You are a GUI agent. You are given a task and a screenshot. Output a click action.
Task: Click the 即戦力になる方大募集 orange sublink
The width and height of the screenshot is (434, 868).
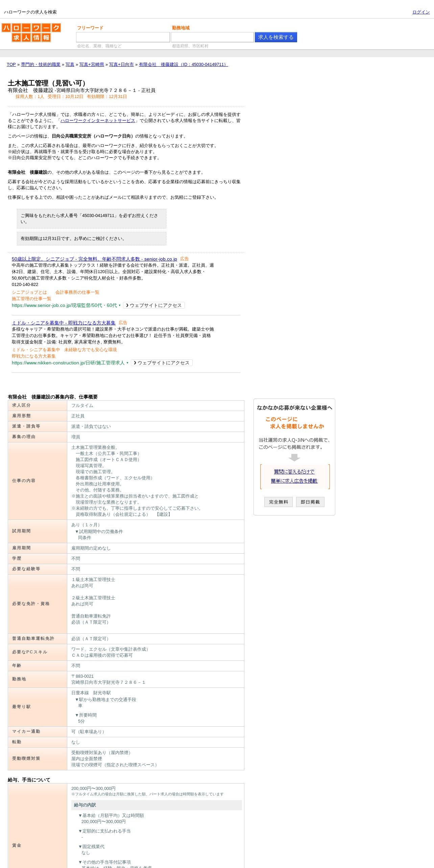[x=34, y=356]
